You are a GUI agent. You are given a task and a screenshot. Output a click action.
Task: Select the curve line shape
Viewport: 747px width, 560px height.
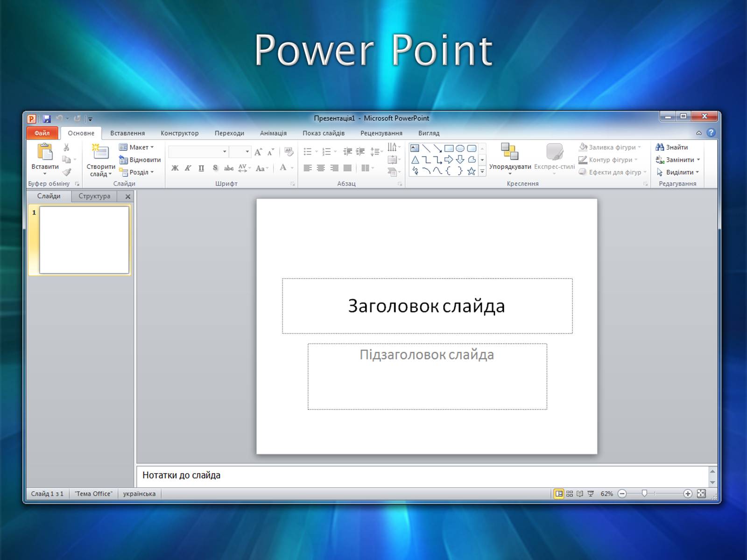point(437,171)
